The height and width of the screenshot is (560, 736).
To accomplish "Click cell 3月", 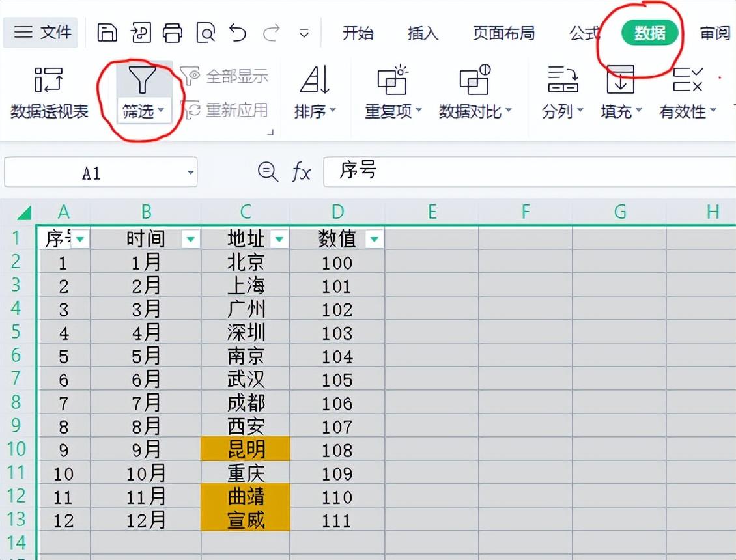I will 146,309.
